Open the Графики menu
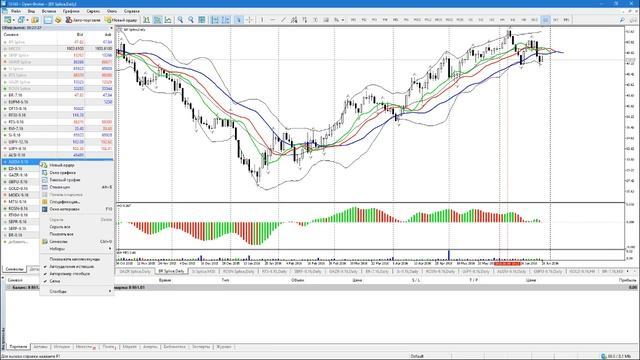The image size is (640, 360). click(71, 11)
